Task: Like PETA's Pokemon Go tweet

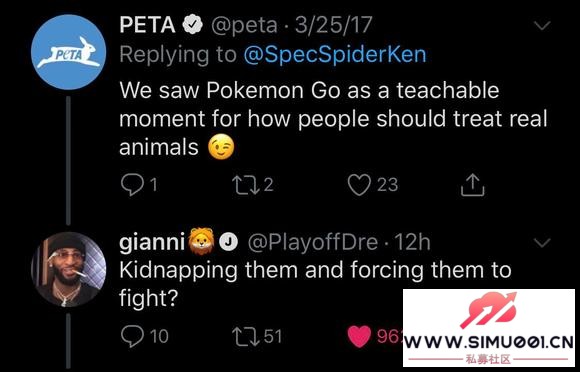Action: pyautogui.click(x=359, y=185)
